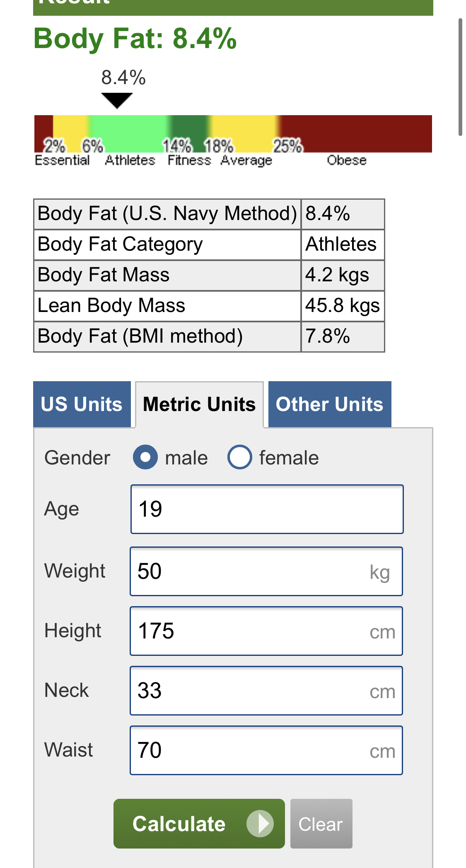Switch to the Other Units tab
466x868 pixels.
pos(329,404)
